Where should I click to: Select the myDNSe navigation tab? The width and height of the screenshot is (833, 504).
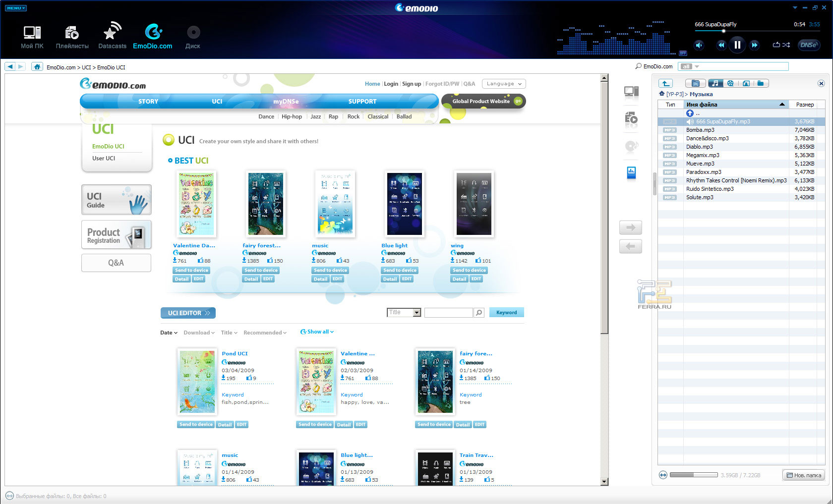tap(286, 102)
